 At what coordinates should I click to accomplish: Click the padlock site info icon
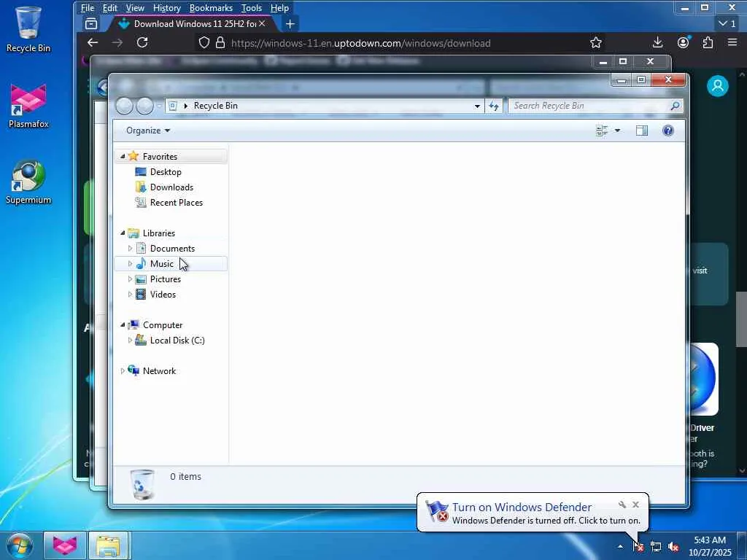(220, 43)
